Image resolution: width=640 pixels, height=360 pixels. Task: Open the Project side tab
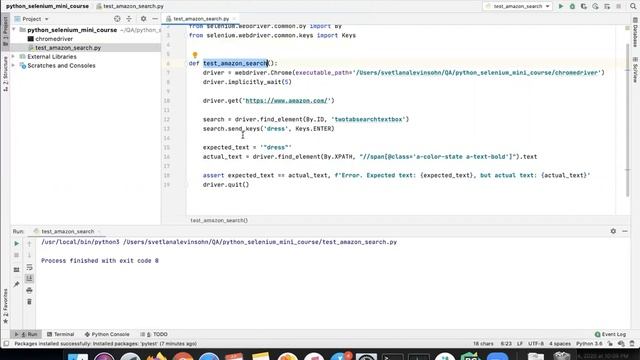coord(5,31)
